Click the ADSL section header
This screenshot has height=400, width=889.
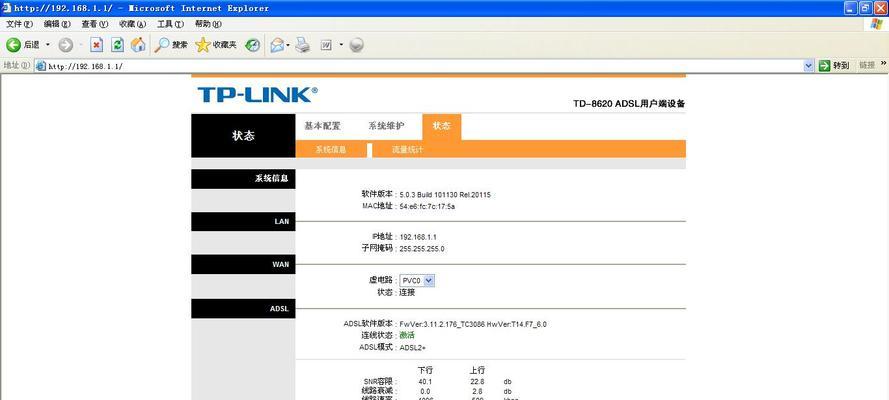click(x=243, y=309)
